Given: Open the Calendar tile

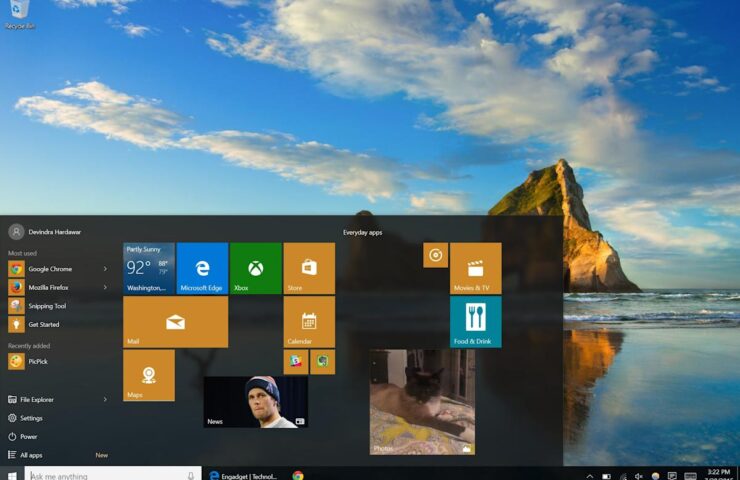Looking at the screenshot, I should click(309, 322).
